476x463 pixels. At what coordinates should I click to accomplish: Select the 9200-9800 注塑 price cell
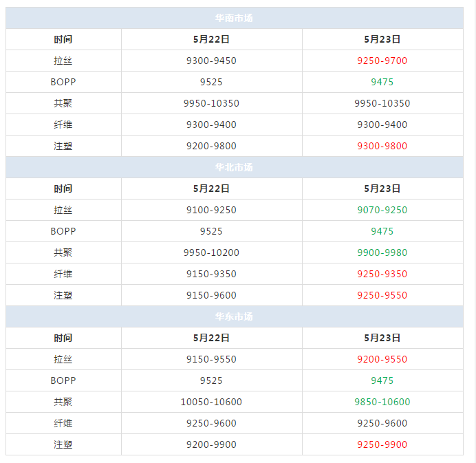point(211,146)
